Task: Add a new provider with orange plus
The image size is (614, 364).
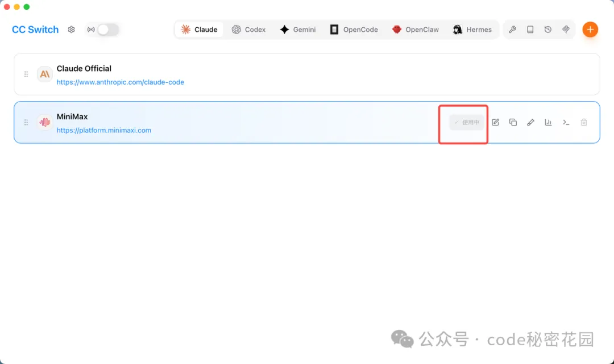Action: [590, 30]
